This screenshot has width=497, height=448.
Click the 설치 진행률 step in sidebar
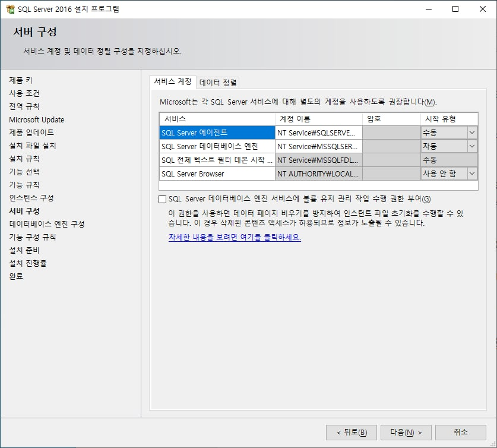pos(28,263)
